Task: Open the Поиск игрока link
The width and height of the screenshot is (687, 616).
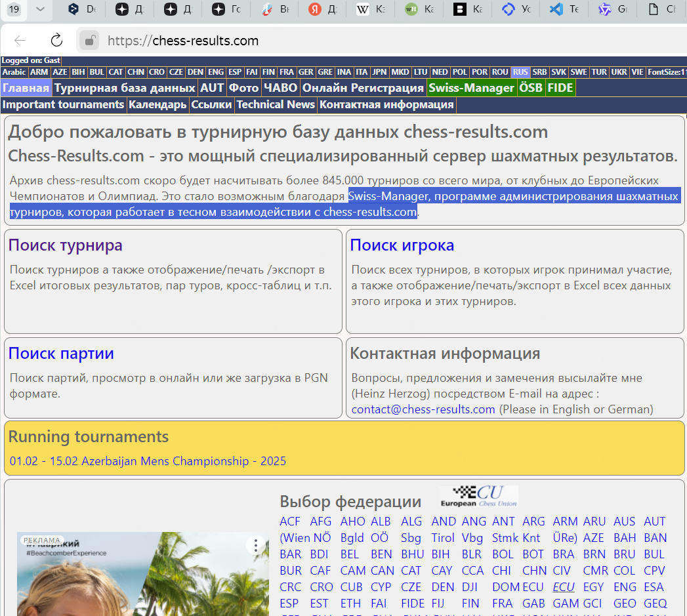Action: (402, 245)
